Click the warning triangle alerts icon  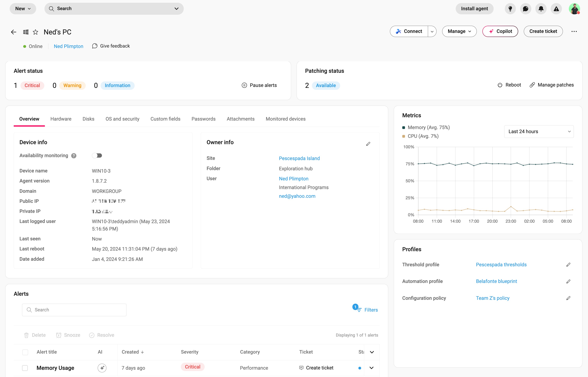point(556,9)
